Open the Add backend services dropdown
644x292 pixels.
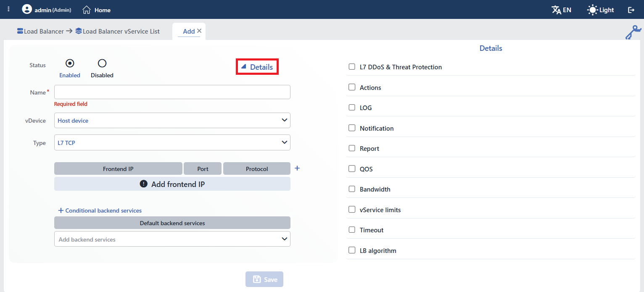click(172, 239)
